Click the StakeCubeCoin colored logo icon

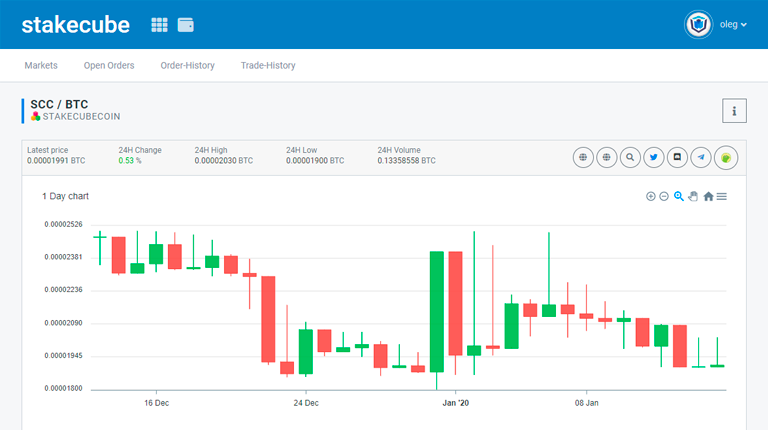point(35,117)
